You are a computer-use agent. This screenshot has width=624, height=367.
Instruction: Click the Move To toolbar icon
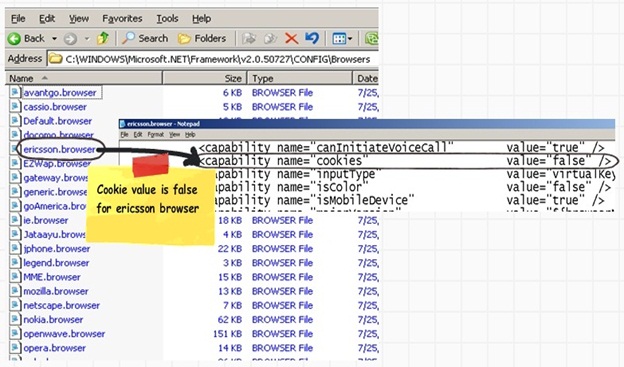(x=249, y=39)
